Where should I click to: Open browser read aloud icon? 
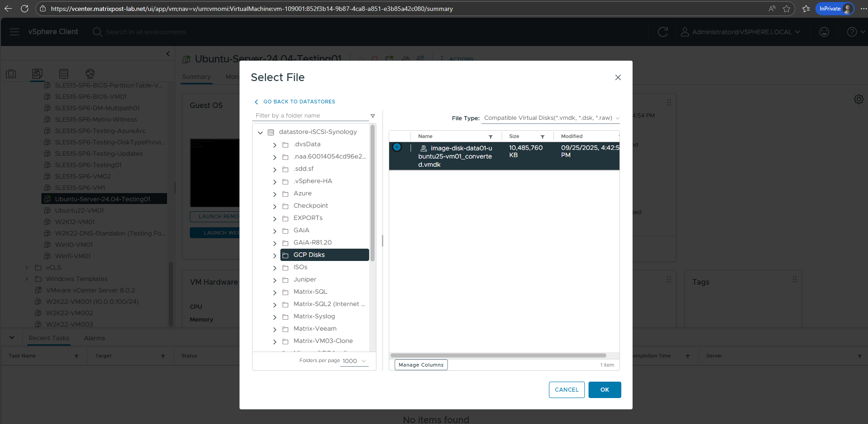coord(772,9)
